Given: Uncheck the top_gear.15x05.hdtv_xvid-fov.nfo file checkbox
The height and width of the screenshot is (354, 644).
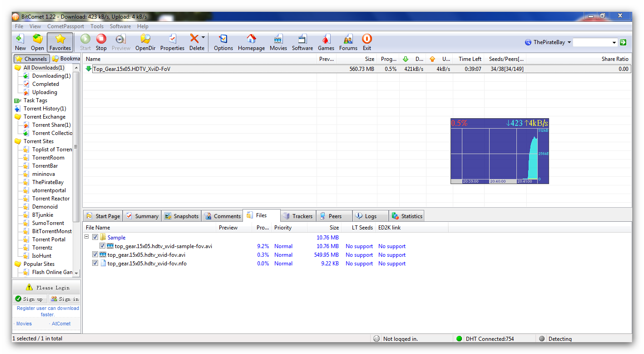Looking at the screenshot, I should 95,264.
